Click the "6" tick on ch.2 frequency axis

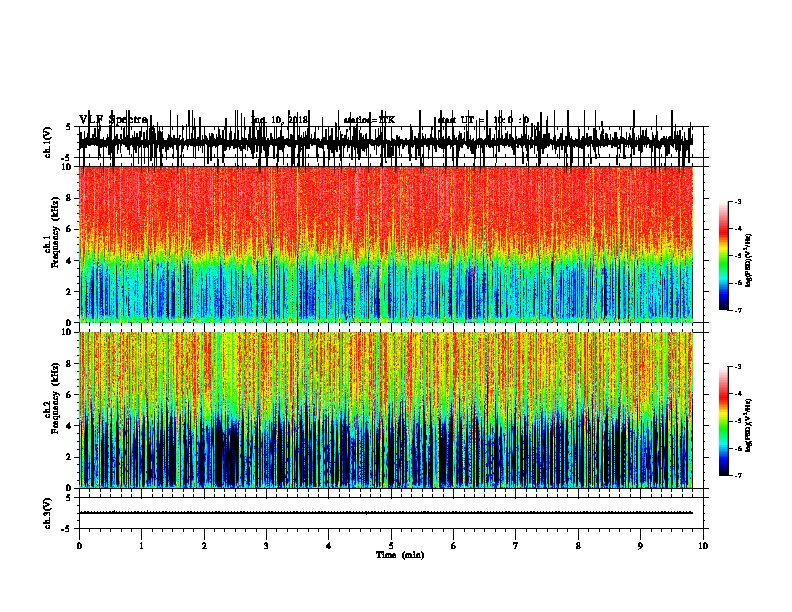[69, 395]
